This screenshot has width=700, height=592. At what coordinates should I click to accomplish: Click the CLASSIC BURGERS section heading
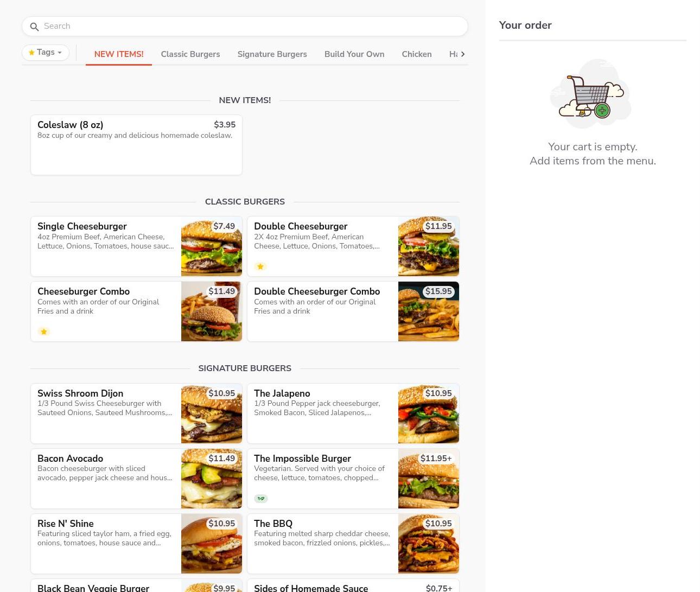[245, 202]
